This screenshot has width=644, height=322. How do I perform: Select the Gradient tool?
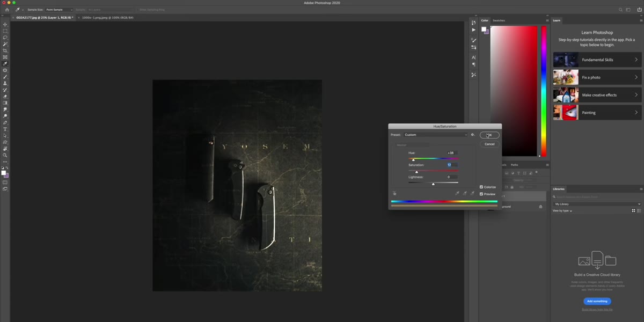click(x=5, y=103)
